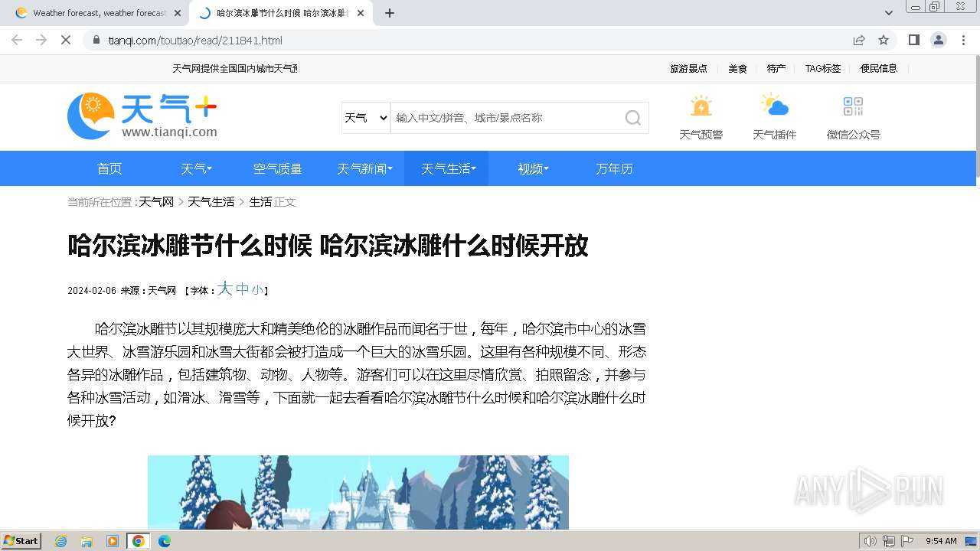Share this page icon in address bar
Image resolution: width=980 pixels, height=551 pixels.
859,40
